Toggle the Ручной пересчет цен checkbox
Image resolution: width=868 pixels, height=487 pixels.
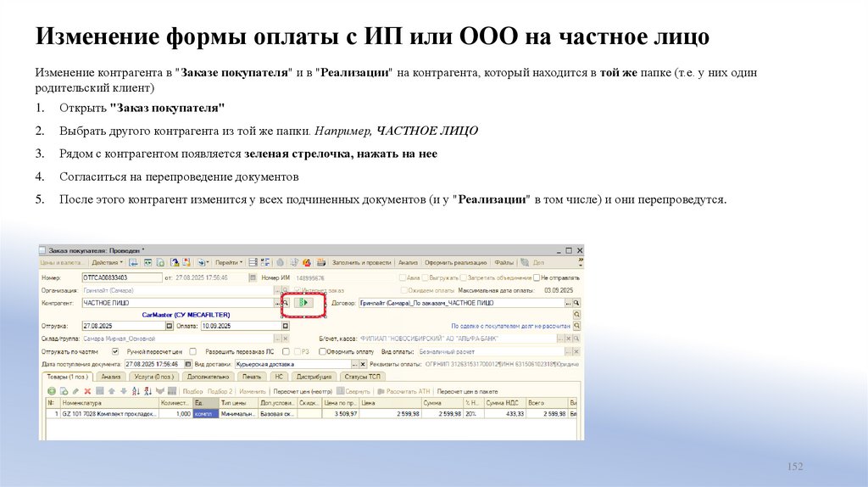coord(192,351)
